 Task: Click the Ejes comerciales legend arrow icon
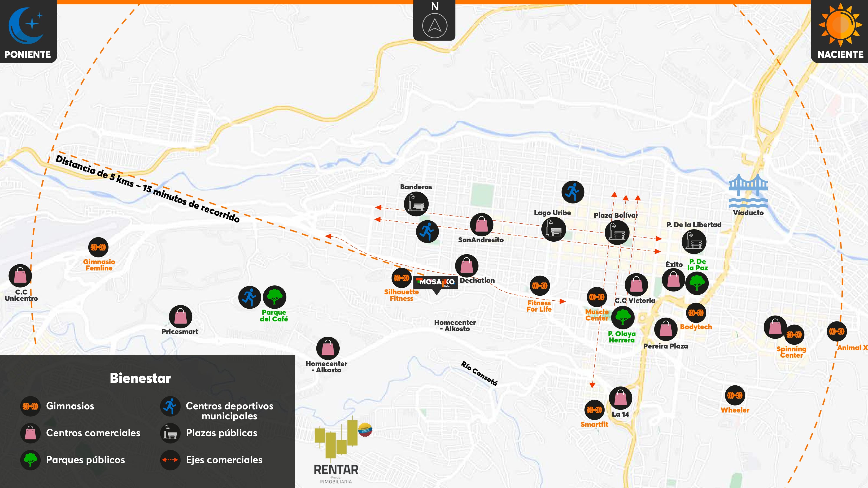click(x=170, y=460)
